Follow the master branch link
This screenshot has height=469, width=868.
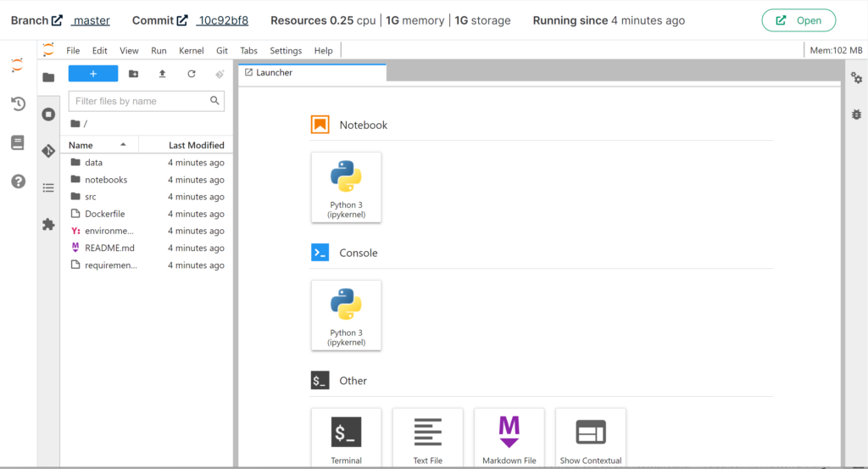91,20
